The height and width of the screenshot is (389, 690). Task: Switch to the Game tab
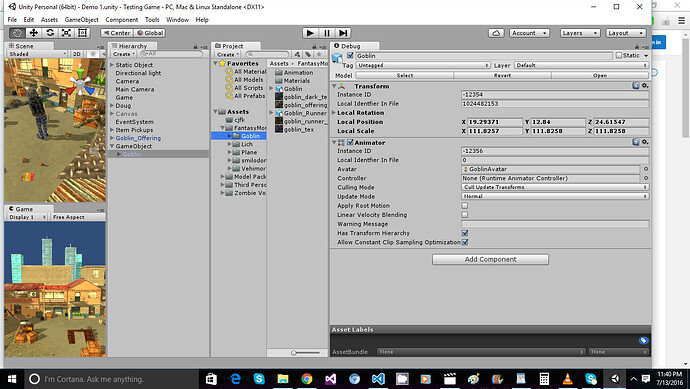(x=29, y=209)
